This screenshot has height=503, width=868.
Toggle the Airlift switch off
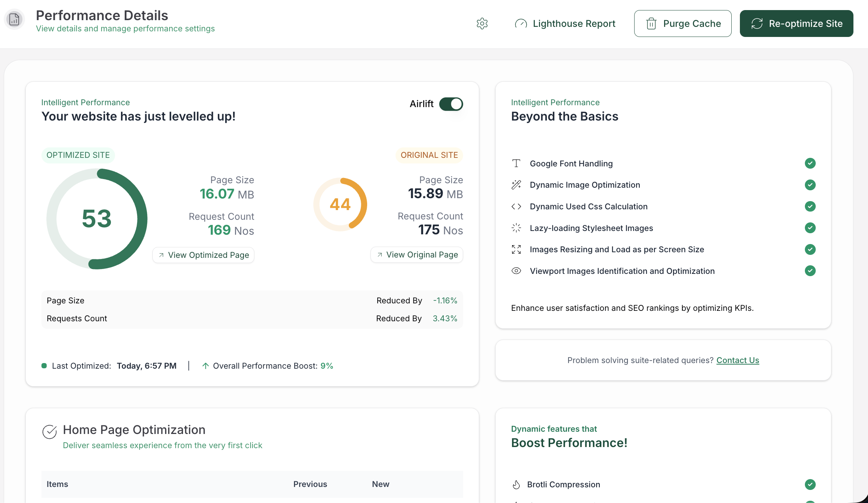(451, 104)
